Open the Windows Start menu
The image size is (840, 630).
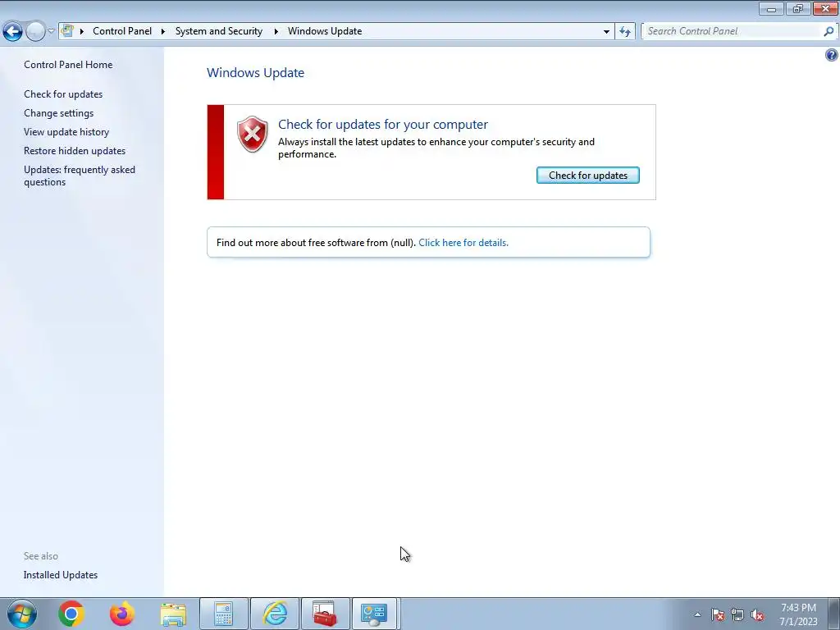coord(22,614)
